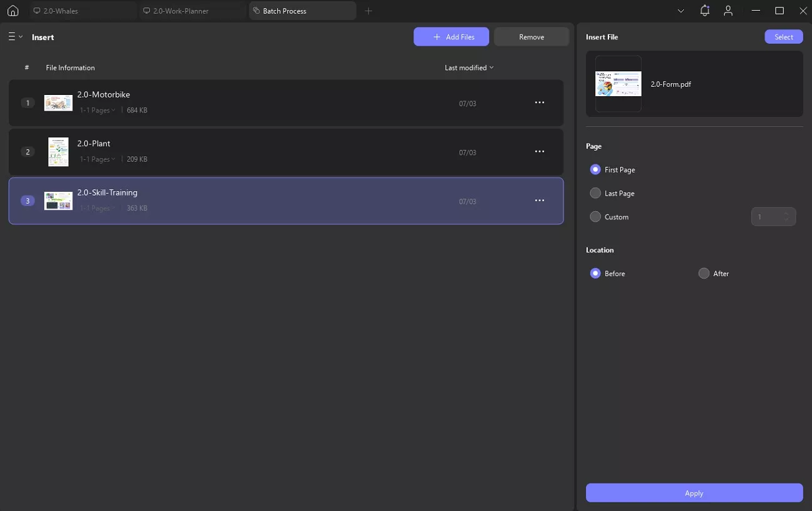Click the Apply button
This screenshot has width=812, height=511.
pos(694,493)
